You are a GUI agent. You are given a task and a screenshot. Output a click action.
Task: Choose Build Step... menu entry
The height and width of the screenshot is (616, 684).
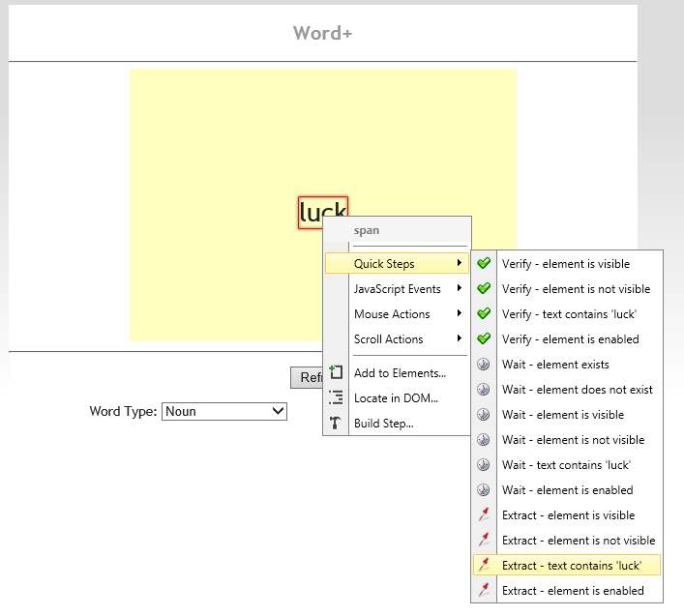pos(397,424)
